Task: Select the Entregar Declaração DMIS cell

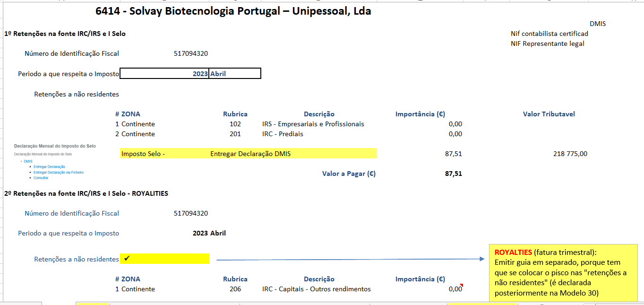Action: pos(250,154)
